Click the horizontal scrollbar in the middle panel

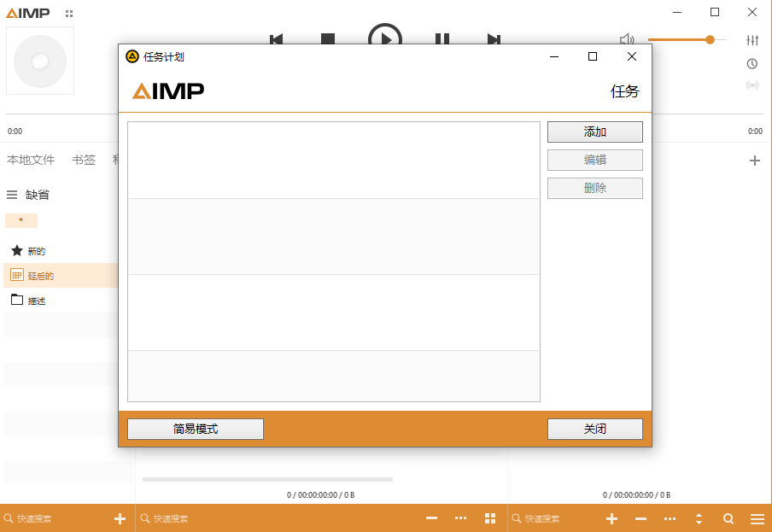pos(267,479)
